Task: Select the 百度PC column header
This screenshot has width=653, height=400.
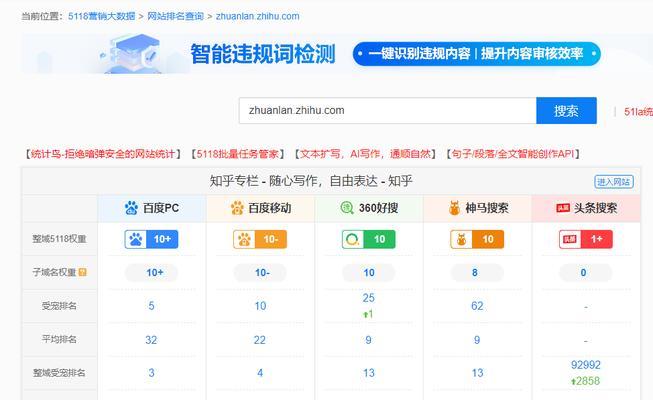Action: tap(152, 208)
